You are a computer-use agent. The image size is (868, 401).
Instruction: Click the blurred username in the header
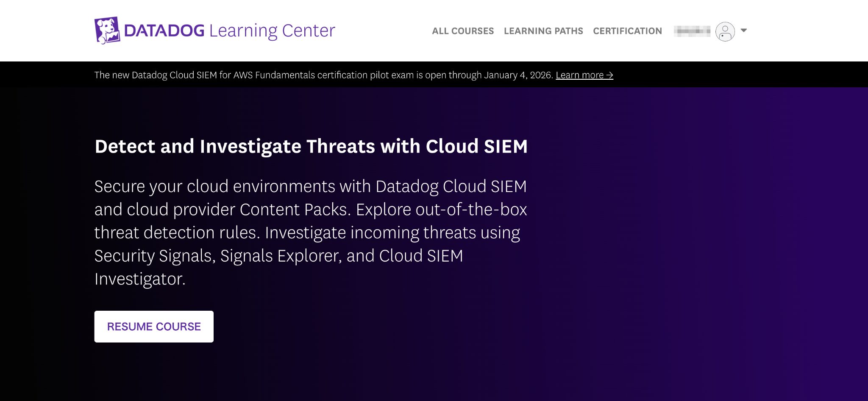pos(693,31)
